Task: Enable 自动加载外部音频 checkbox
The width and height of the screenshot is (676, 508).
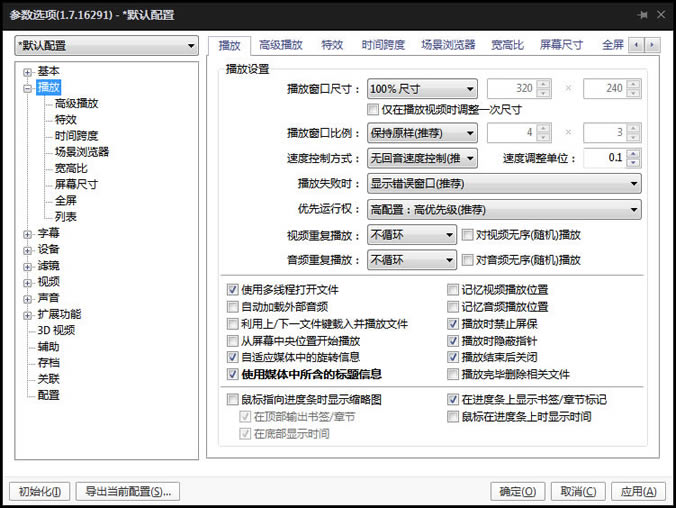Action: [233, 307]
